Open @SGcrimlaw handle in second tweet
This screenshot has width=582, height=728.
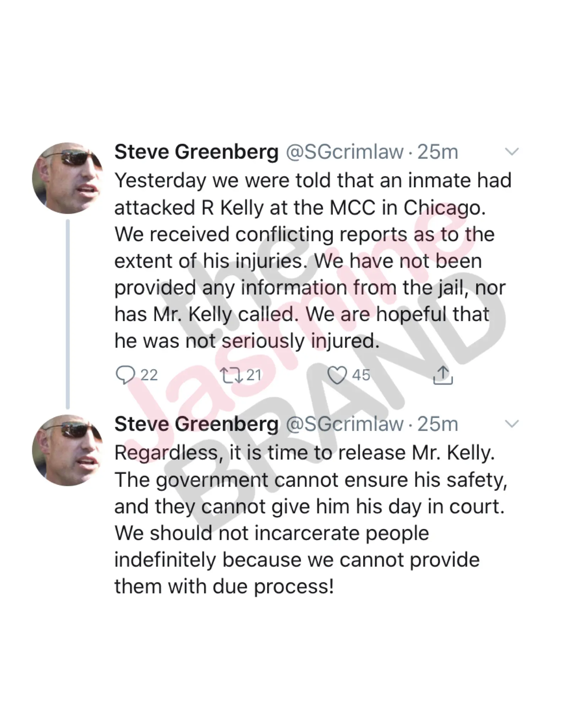tap(345, 424)
